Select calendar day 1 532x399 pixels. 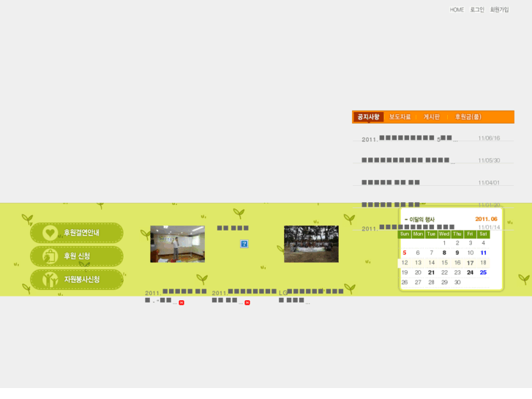[x=444, y=243]
